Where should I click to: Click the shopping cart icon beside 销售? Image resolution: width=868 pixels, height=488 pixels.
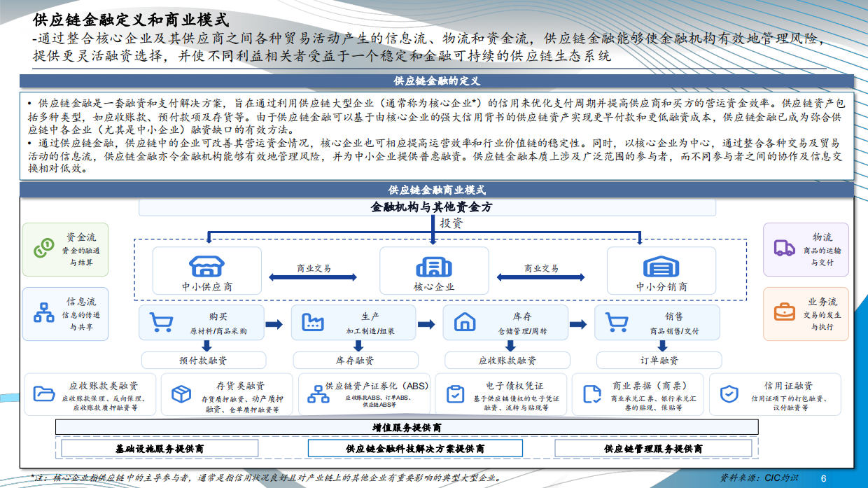[x=617, y=323]
